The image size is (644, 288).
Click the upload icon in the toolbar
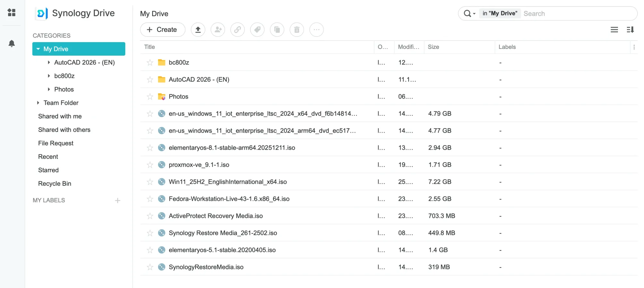(198, 30)
